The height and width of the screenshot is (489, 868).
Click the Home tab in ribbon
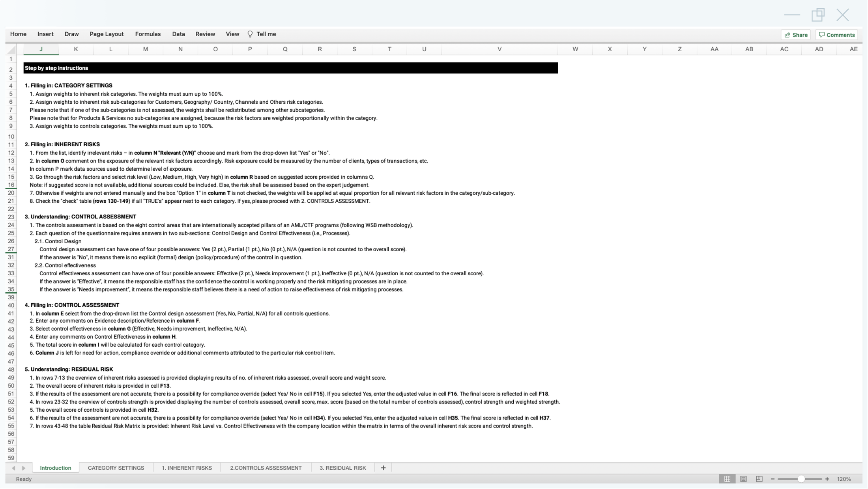coord(18,34)
